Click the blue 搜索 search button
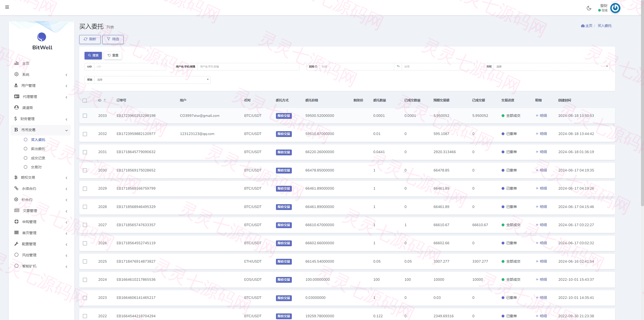Screen dimensions: 644x320 tap(93, 55)
